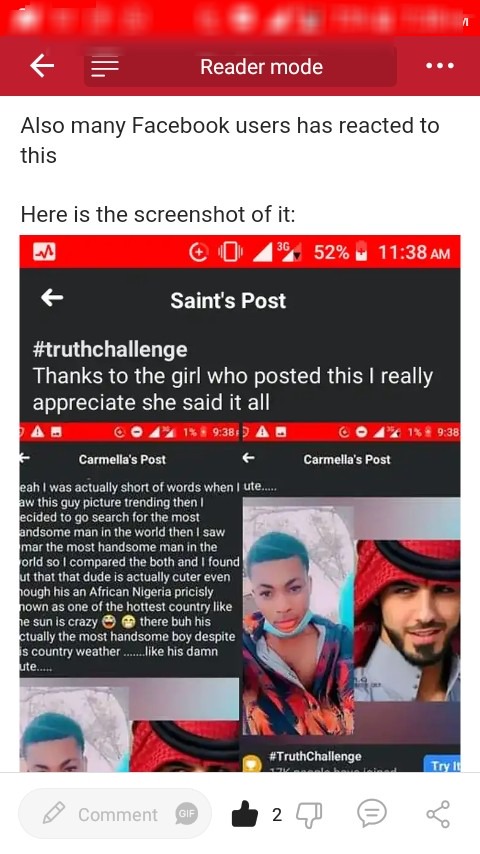The image size is (480, 854).
Task: Tap the back arrow in browser toolbar
Action: 42,66
